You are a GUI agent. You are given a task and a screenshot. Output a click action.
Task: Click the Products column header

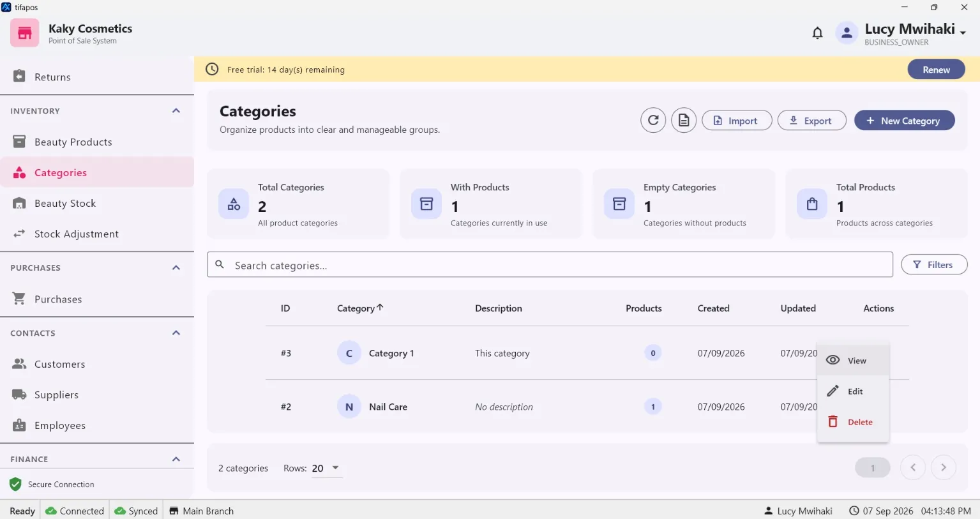click(x=644, y=308)
